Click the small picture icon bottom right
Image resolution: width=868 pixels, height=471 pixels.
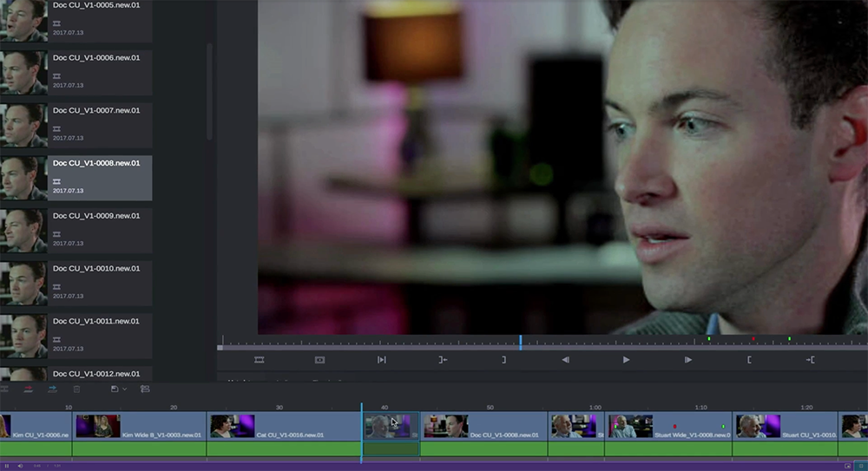(x=847, y=466)
